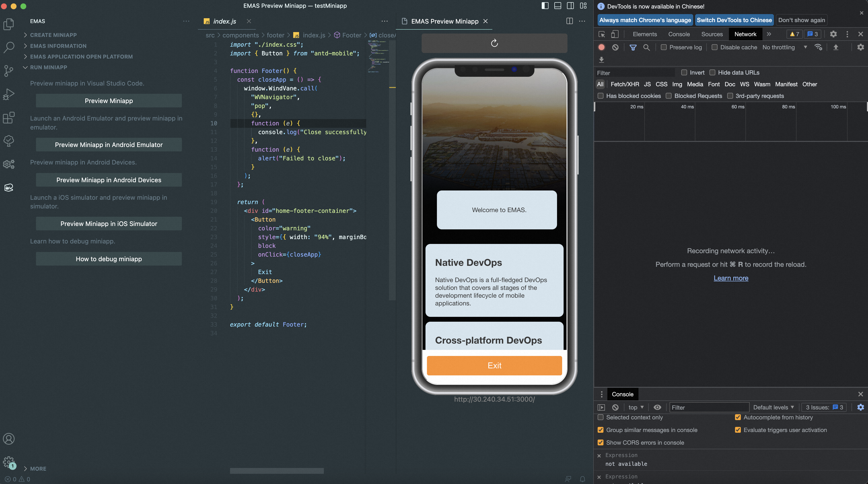
Task: Click the split editor icon in preview
Action: pyautogui.click(x=569, y=21)
